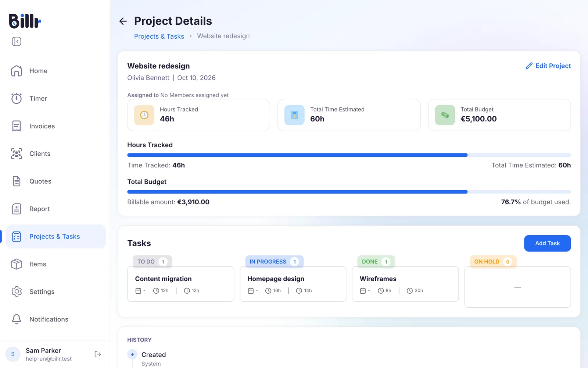Click the Total Budget progress bar
588x368 pixels.
pos(349,192)
